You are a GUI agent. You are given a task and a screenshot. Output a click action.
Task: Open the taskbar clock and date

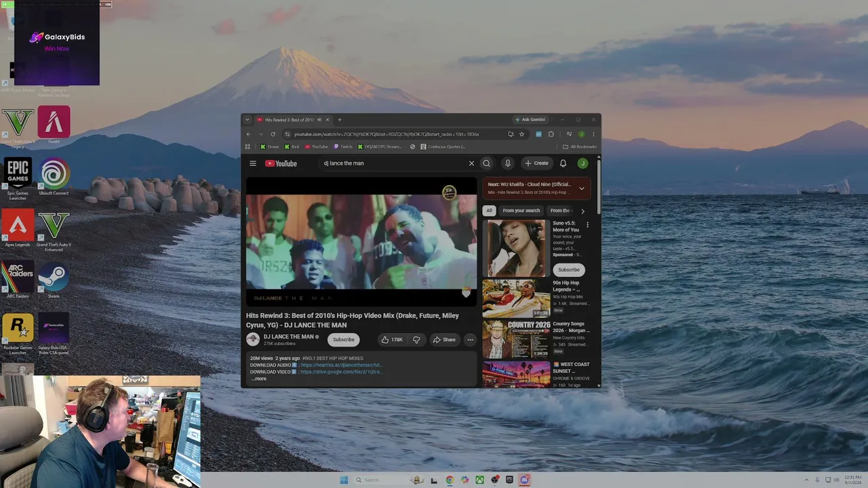point(852,480)
